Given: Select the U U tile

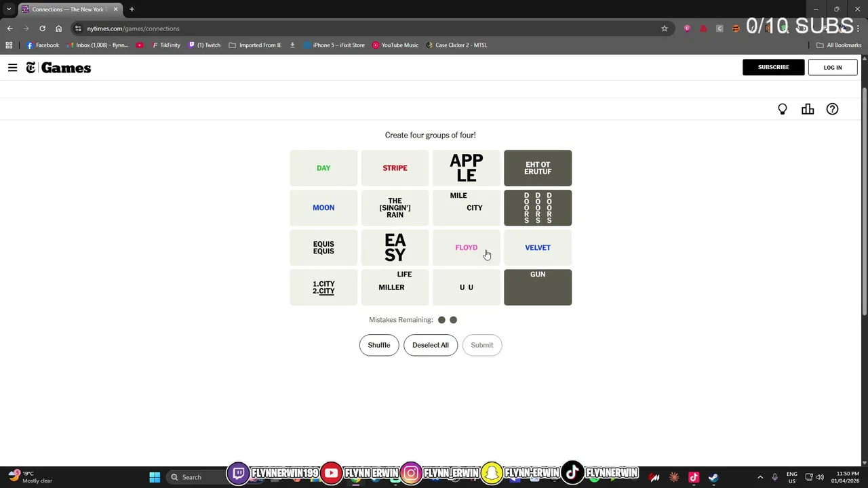Looking at the screenshot, I should (x=467, y=287).
